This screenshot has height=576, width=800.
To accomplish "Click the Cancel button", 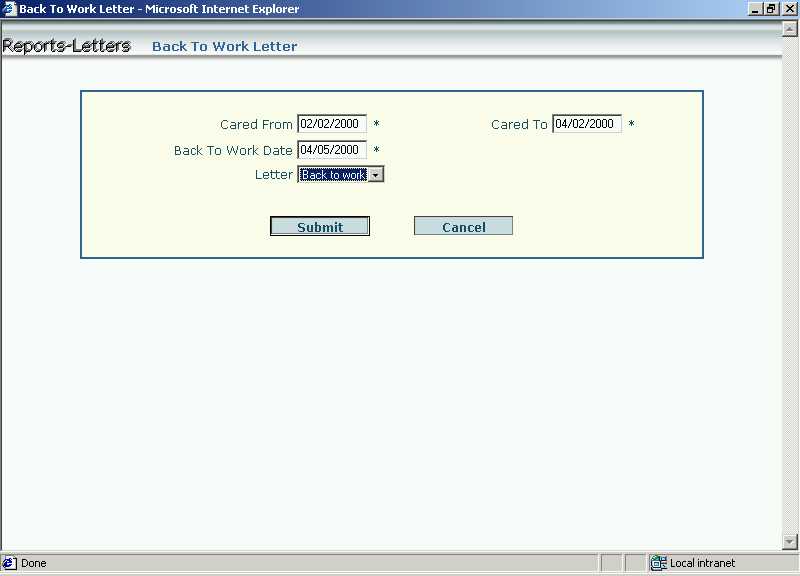I will (463, 226).
